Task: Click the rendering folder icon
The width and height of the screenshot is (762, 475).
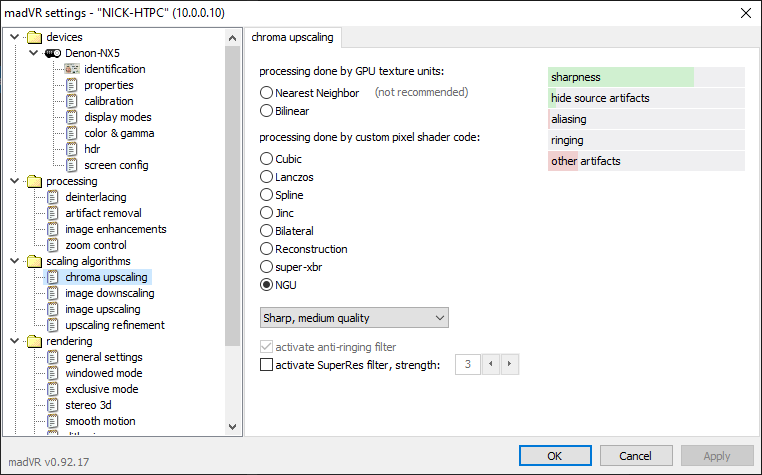Action: click(35, 341)
